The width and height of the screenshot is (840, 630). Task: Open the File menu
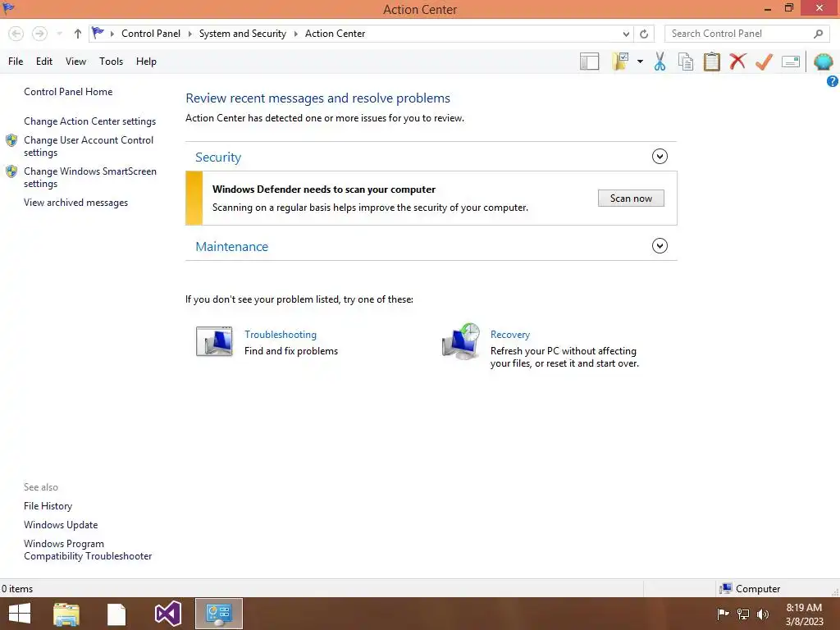pos(16,62)
